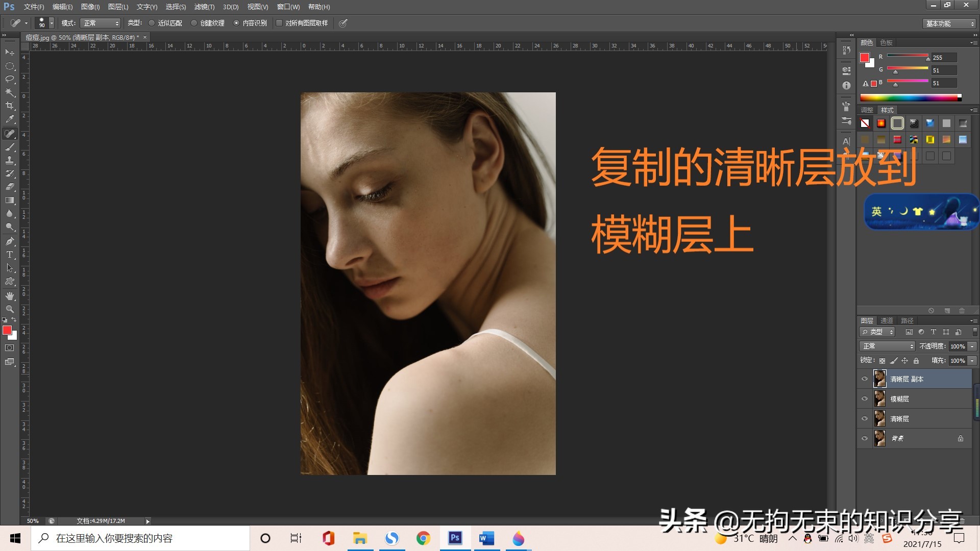This screenshot has height=551, width=980.
Task: Switch to the 通道 tab
Action: tap(887, 320)
